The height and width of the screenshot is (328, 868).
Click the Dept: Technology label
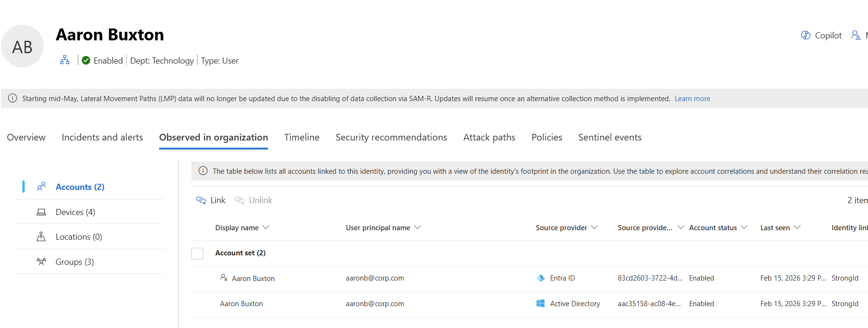coord(162,61)
